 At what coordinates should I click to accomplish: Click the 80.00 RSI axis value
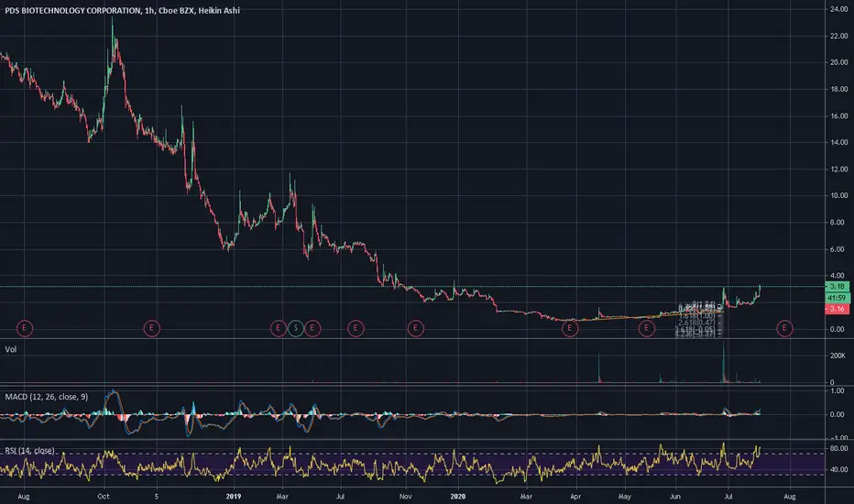click(838, 448)
